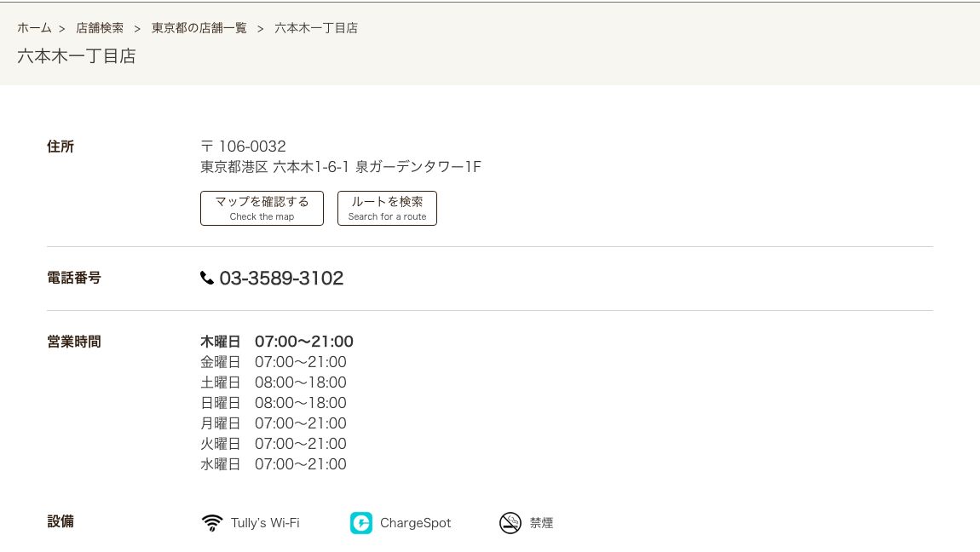
Task: Click the phone handset icon
Action: 207,278
